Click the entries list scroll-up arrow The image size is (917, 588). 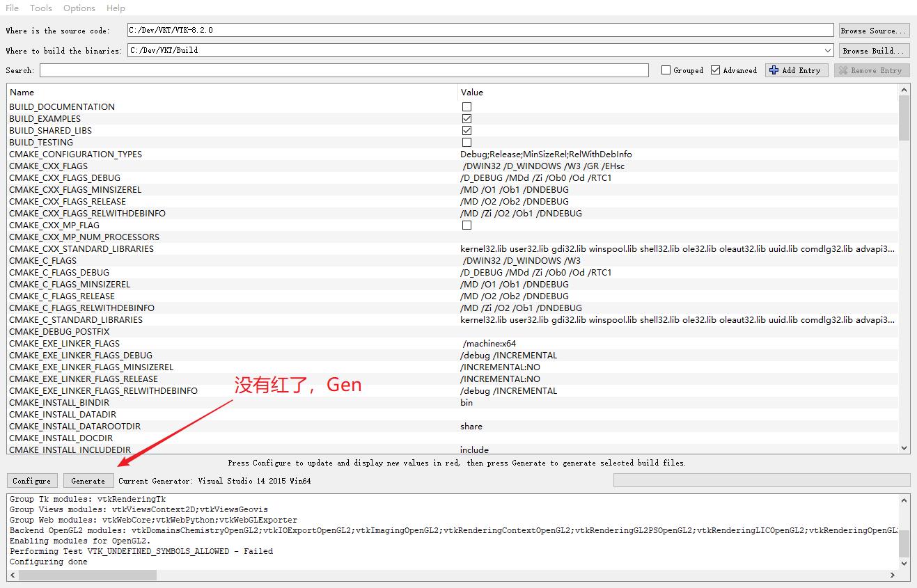904,90
